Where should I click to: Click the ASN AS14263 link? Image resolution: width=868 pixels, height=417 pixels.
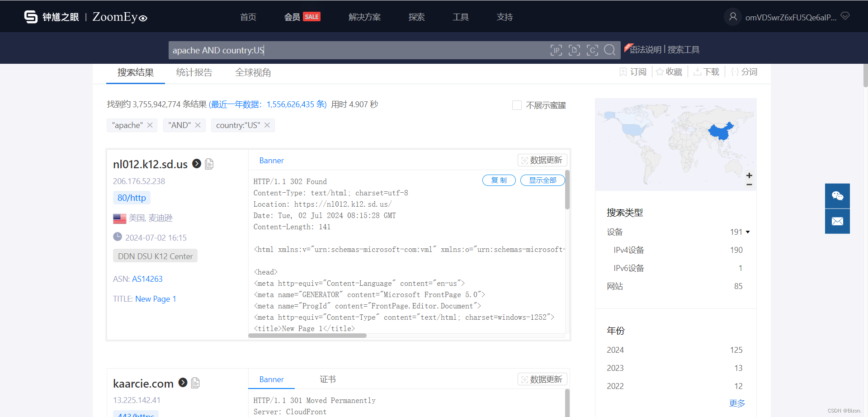pos(147,279)
